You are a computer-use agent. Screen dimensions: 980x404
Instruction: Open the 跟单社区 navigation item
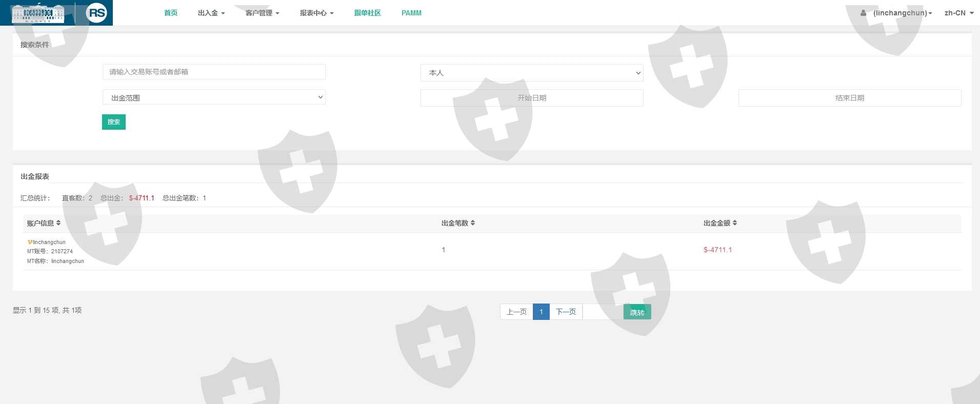[367, 13]
